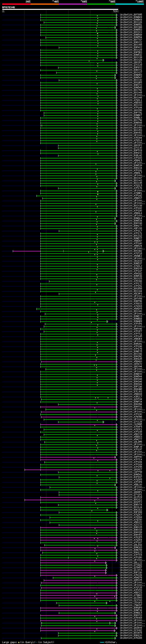Choose the UniRef100_B9MU91 hit label
The image size is (146, 644).
coord(131,344)
